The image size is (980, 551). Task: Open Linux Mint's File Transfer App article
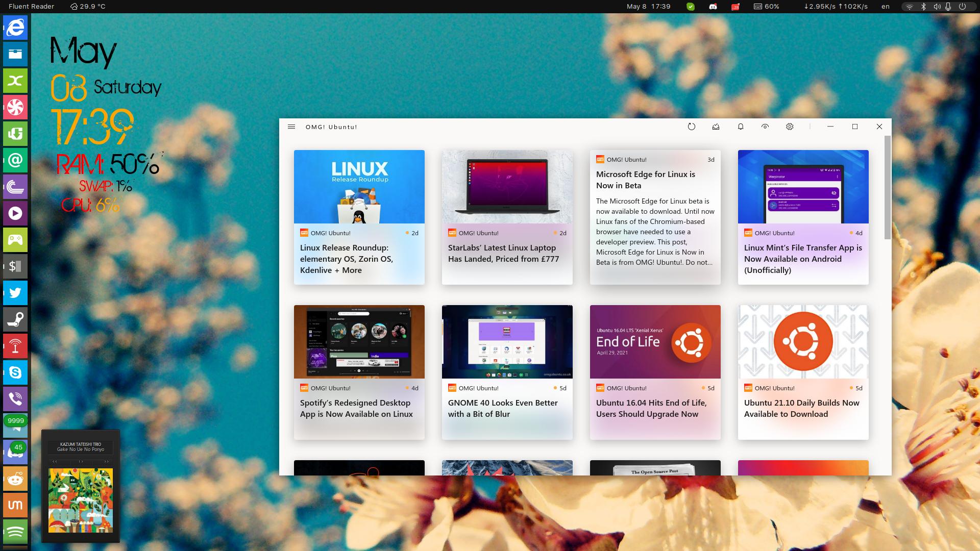click(803, 217)
